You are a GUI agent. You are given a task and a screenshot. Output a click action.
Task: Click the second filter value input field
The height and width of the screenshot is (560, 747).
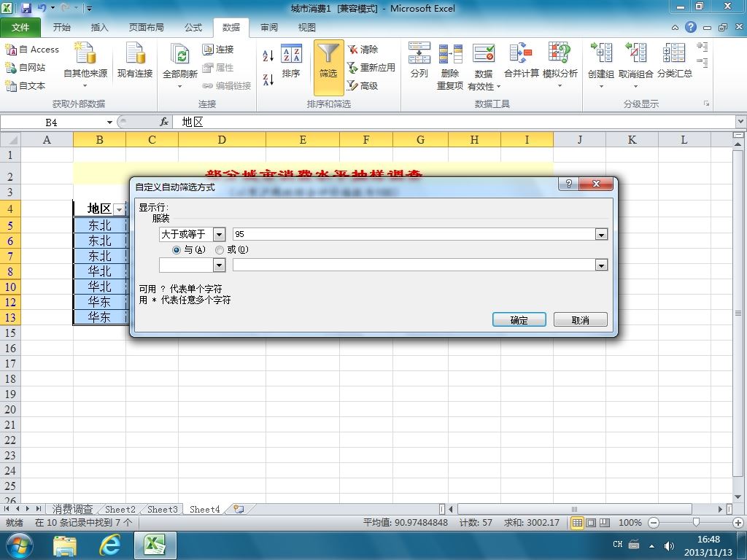[x=414, y=265]
